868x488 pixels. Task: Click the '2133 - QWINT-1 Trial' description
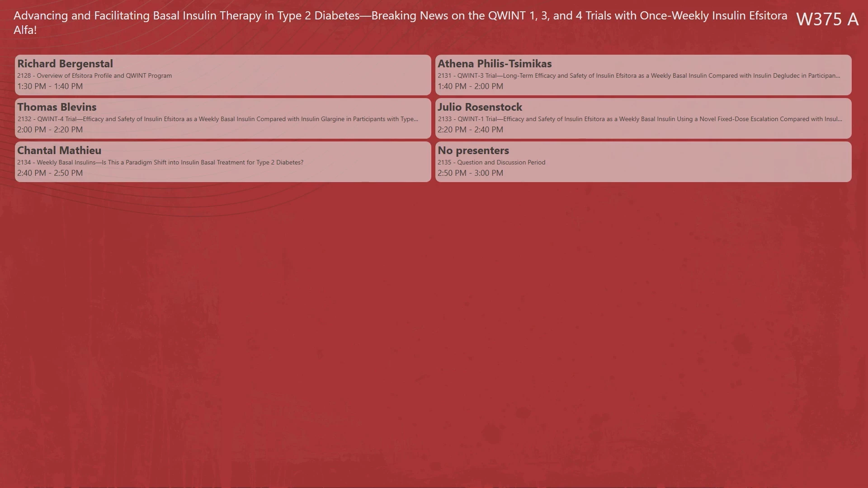pos(640,119)
